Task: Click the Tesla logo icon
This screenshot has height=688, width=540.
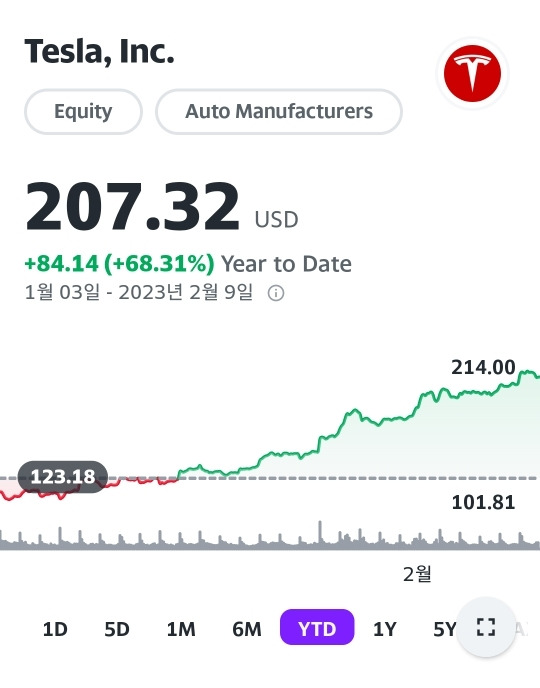Action: tap(472, 73)
